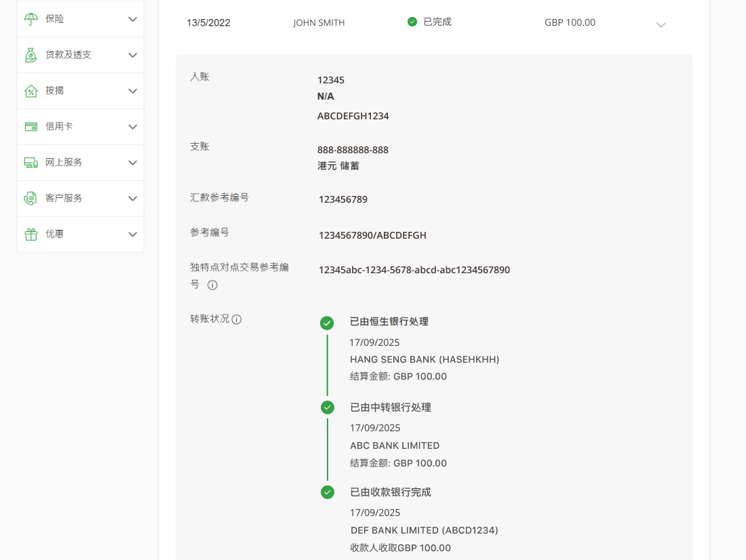
Task: Click the check marker on 已由中转银行处理 timeline step
Action: tap(328, 407)
